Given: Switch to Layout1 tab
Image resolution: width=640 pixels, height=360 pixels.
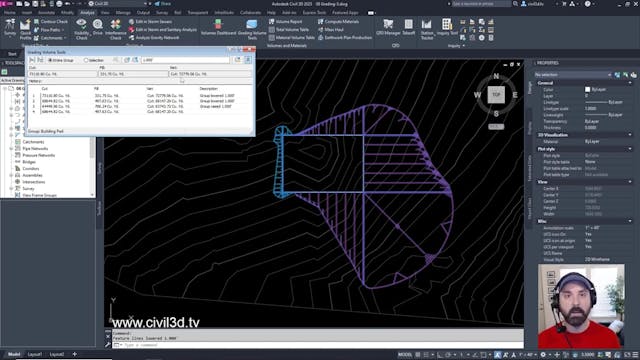Looking at the screenshot, I should click(x=34, y=354).
